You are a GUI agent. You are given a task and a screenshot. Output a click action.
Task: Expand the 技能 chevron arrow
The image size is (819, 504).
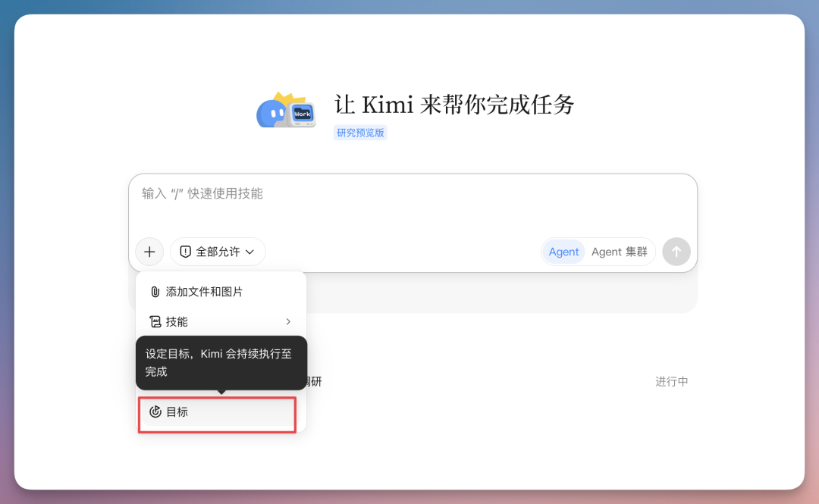(288, 321)
